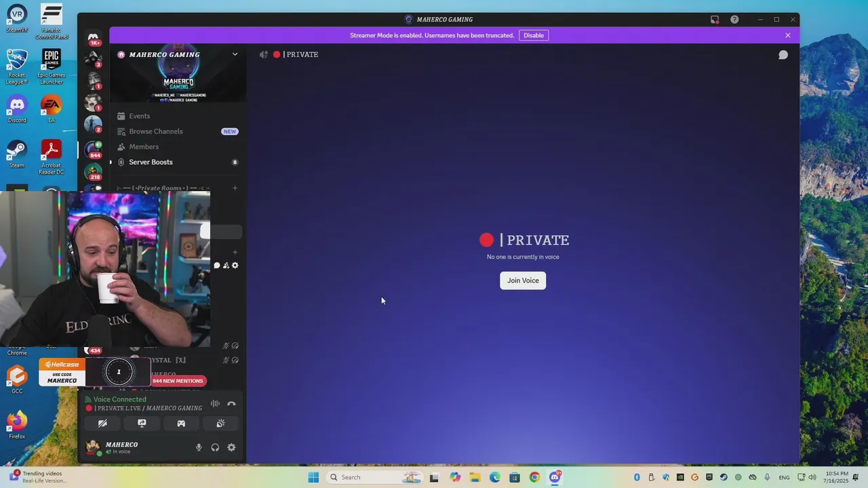Open the Discord inbox icon in title bar

(x=715, y=20)
